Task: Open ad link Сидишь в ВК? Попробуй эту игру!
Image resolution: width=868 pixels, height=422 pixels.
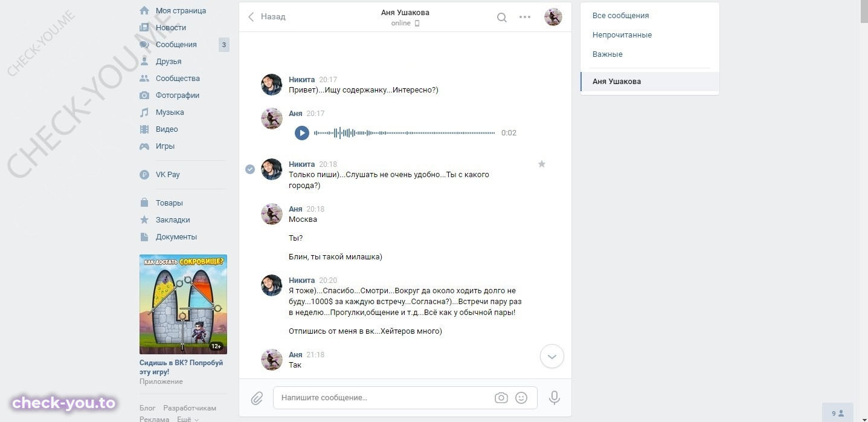Action: (x=181, y=367)
